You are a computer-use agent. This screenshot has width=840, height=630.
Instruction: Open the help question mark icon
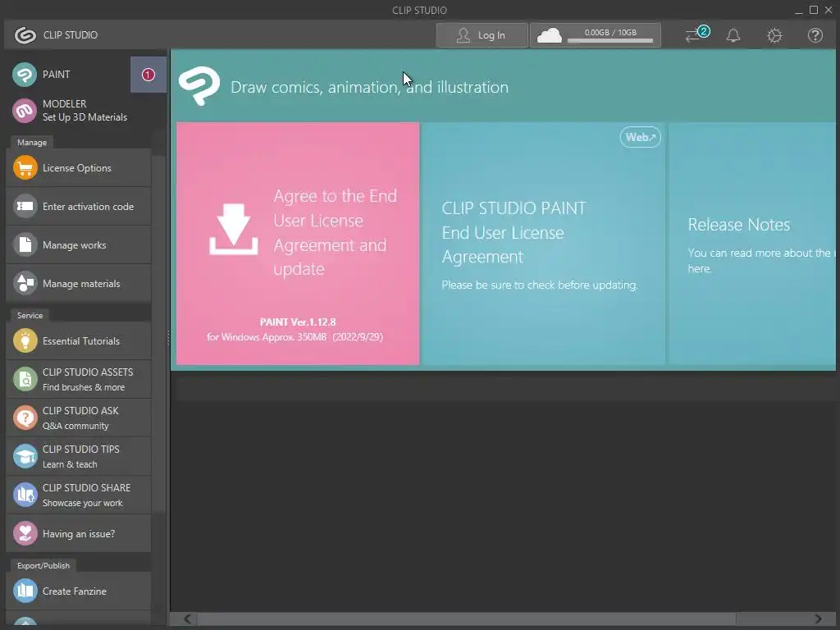pos(815,35)
